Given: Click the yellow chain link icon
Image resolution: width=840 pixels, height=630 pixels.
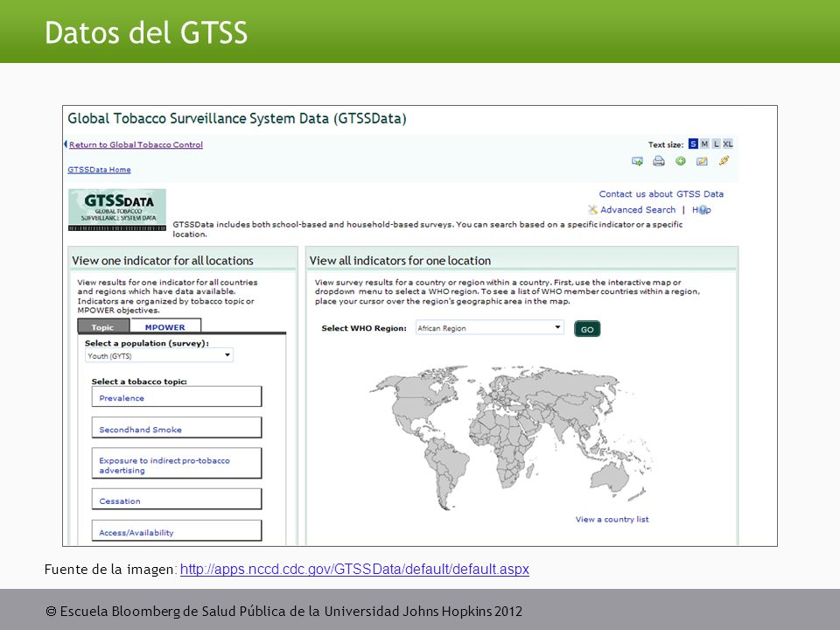Looking at the screenshot, I should (724, 161).
